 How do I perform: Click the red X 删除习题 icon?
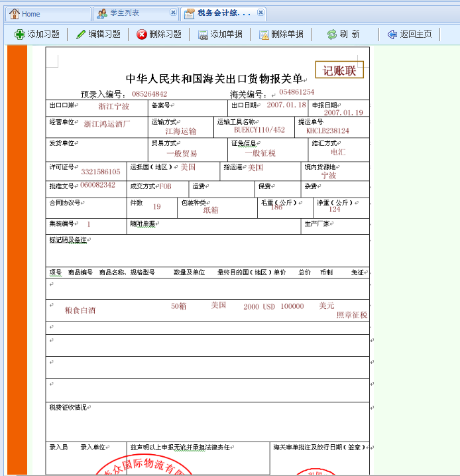141,34
